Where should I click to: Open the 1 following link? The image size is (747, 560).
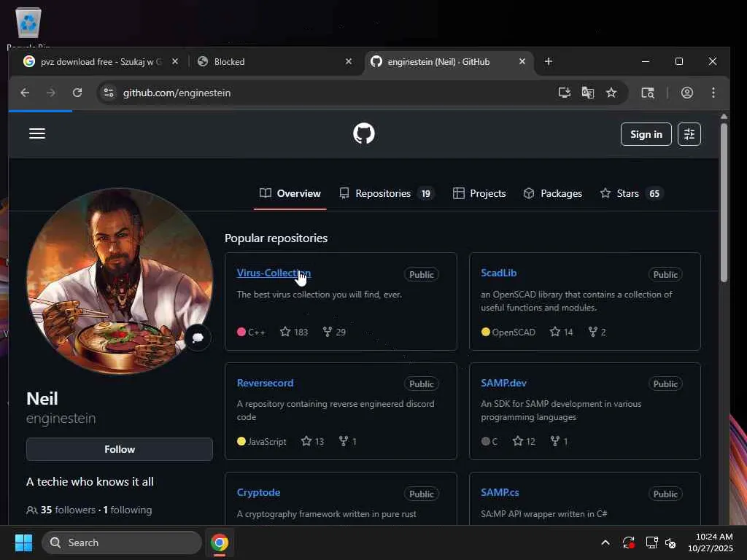pos(128,510)
